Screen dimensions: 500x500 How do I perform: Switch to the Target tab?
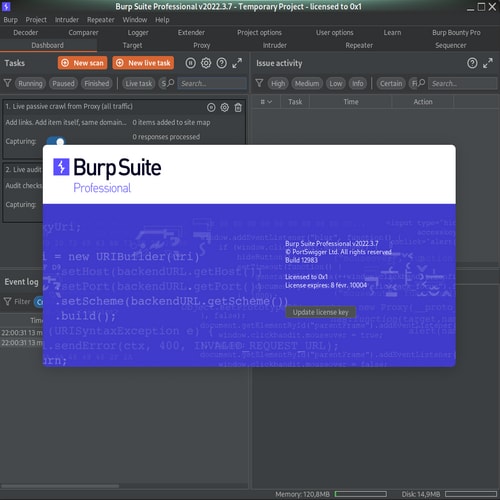click(132, 45)
